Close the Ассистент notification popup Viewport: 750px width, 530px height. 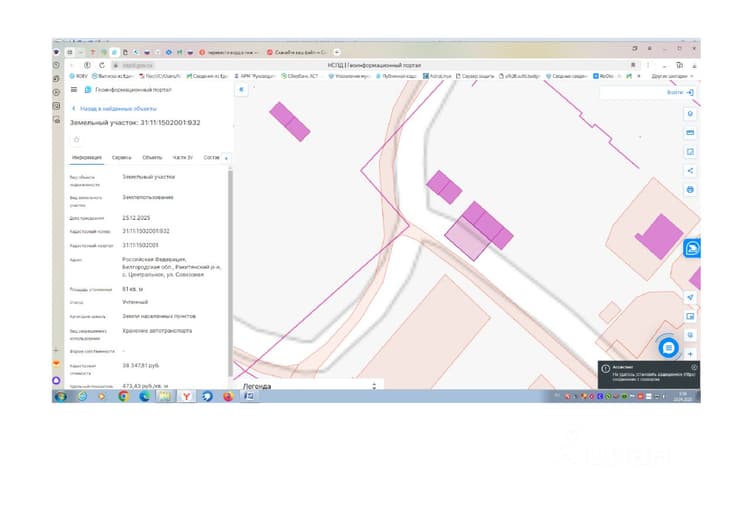pos(694,367)
